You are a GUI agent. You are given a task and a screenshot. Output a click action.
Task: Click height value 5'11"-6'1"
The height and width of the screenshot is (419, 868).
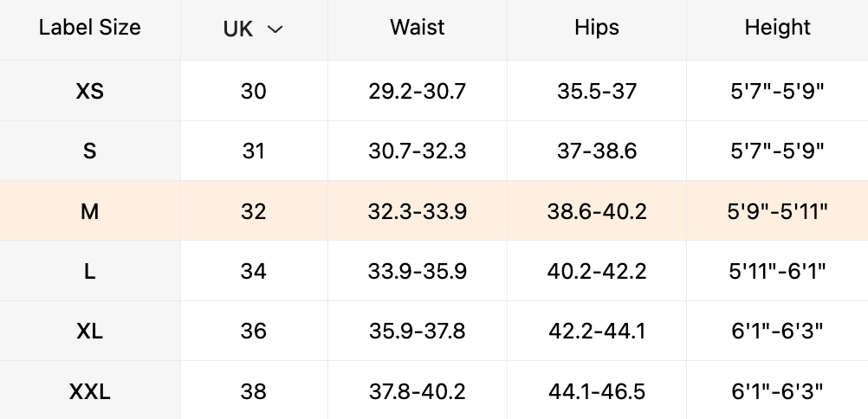point(777,272)
